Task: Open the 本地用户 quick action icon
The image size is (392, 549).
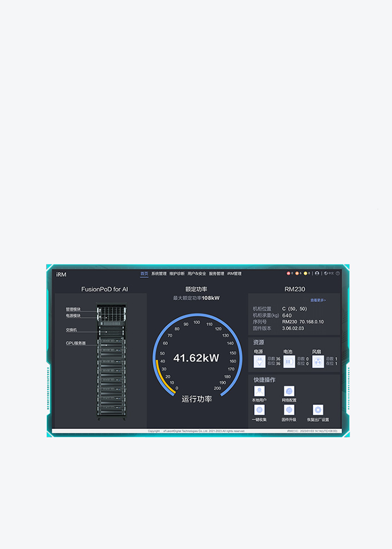Action: coord(259,391)
